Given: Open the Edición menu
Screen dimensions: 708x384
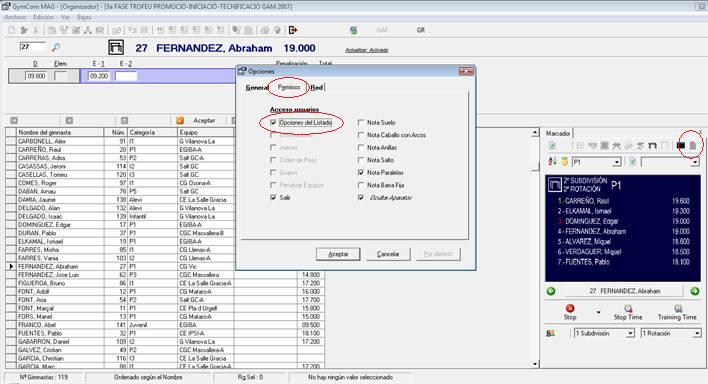Looking at the screenshot, I should 43,17.
